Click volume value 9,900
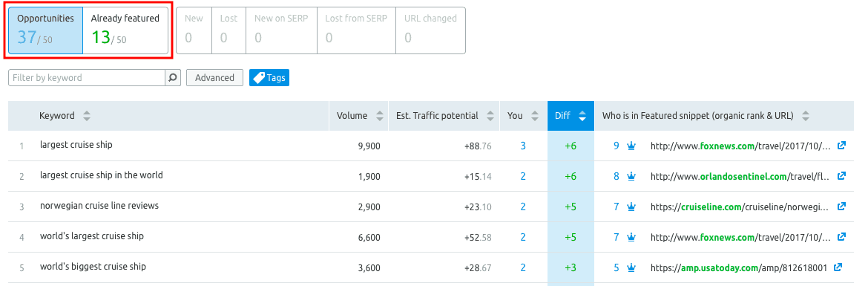Viewport: 868px width, 286px height. tap(369, 146)
